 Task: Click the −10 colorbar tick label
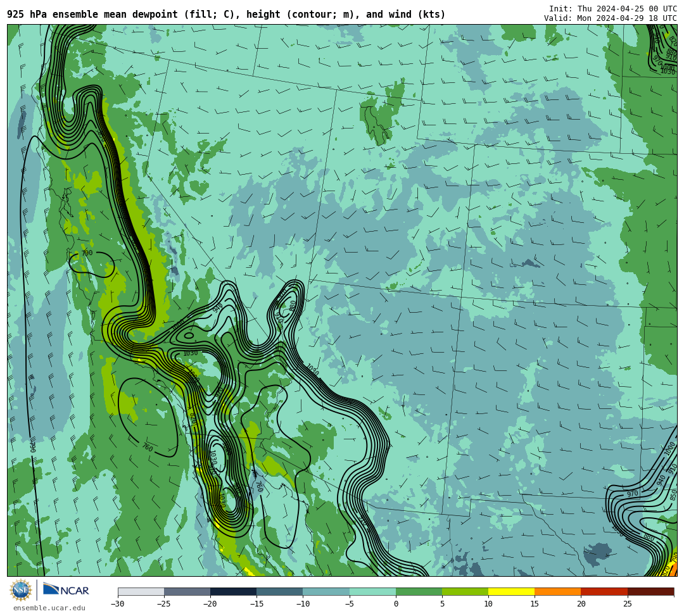[303, 604]
